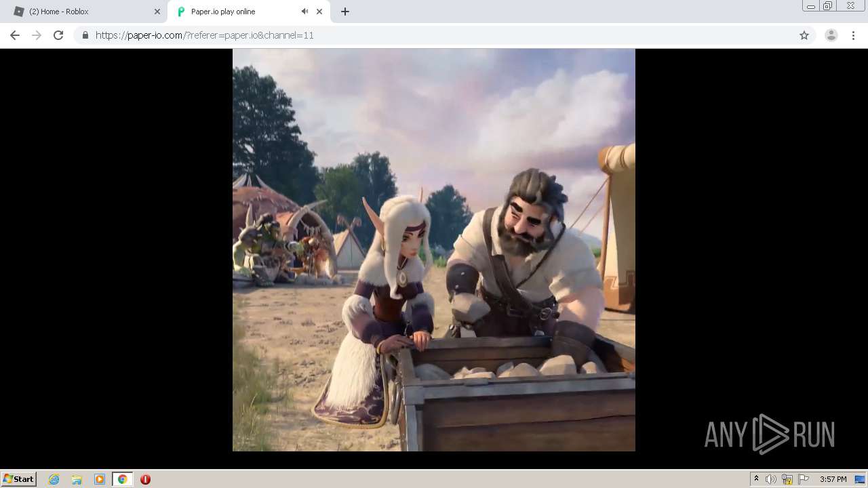Viewport: 868px width, 488px height.
Task: Go back to the previous page
Action: (x=15, y=35)
